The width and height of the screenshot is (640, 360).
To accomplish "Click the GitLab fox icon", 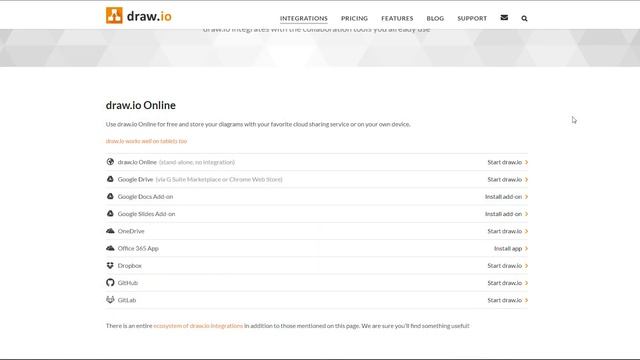I will coord(110,300).
